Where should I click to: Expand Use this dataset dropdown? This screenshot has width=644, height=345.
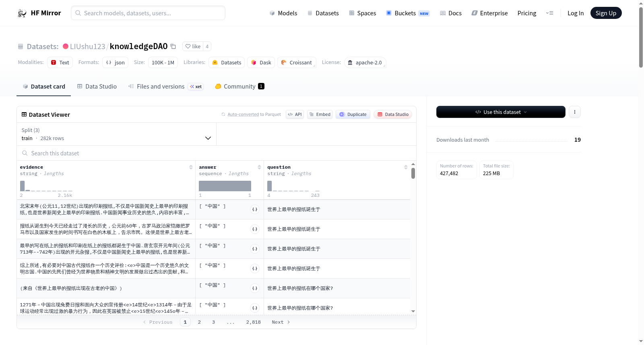[x=501, y=112]
